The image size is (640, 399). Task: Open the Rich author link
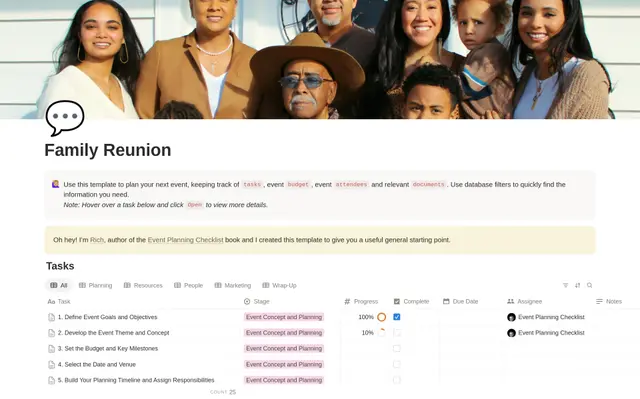(x=97, y=240)
